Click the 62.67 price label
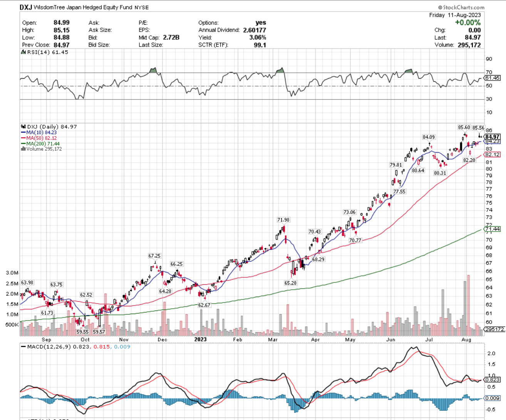 [x=204, y=305]
